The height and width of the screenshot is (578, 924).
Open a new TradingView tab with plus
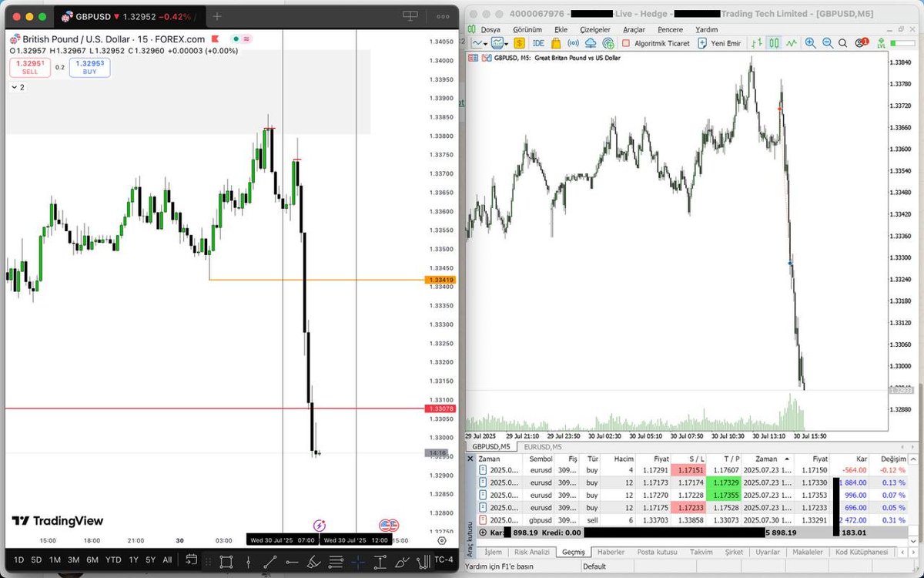pos(217,16)
